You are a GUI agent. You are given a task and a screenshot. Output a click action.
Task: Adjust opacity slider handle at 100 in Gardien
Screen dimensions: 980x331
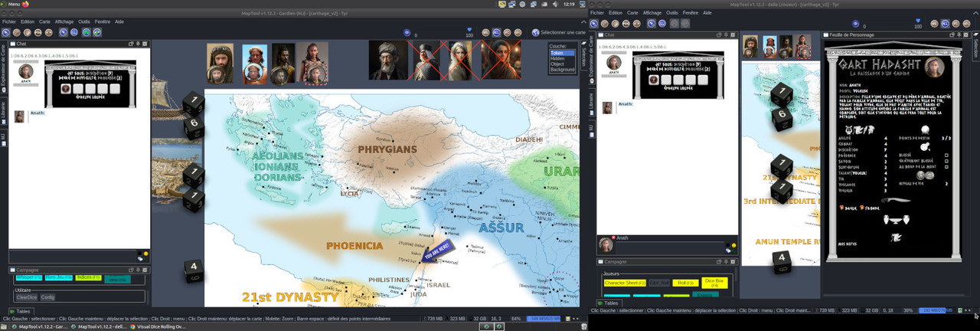pos(469,29)
